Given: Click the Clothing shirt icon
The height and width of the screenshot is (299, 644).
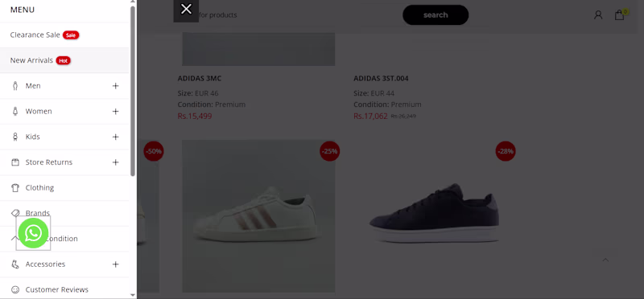Looking at the screenshot, I should (15, 188).
